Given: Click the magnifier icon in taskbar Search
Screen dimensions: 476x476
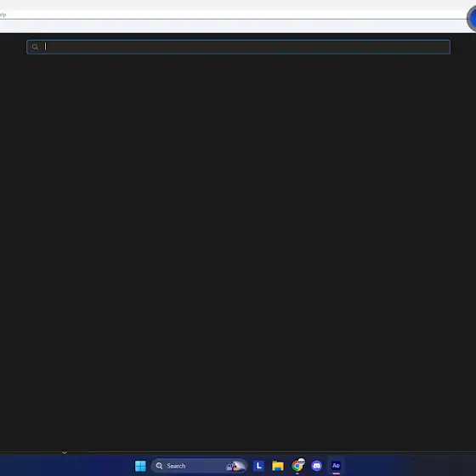Looking at the screenshot, I should coord(159,466).
